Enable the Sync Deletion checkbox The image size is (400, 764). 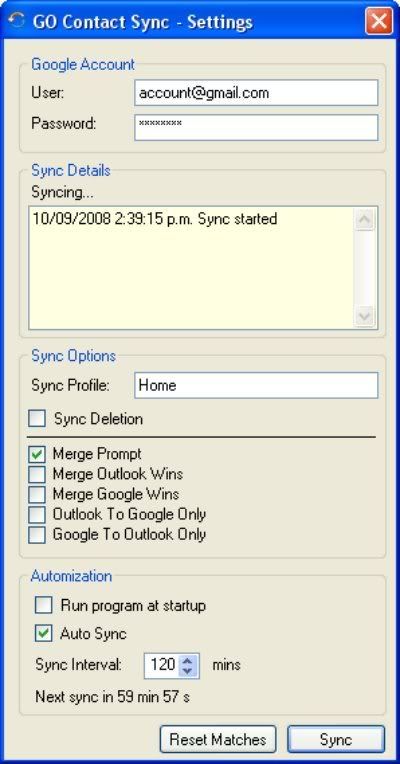click(x=37, y=419)
